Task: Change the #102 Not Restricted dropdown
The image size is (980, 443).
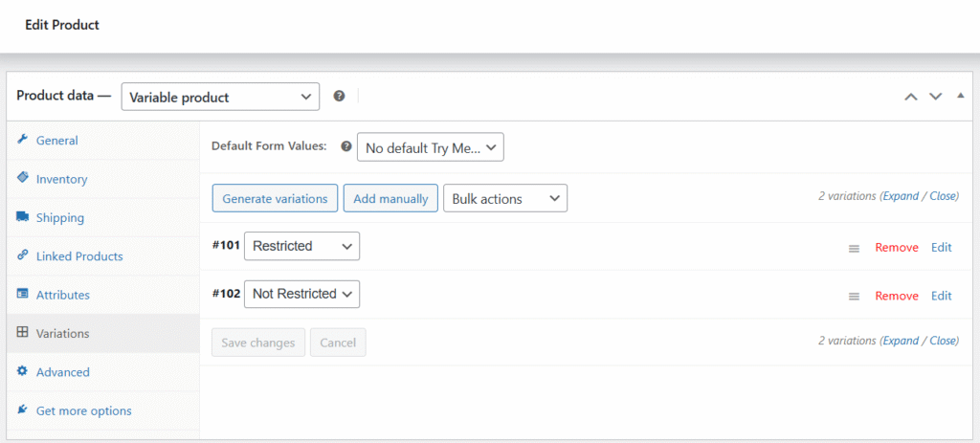Action: 301,294
